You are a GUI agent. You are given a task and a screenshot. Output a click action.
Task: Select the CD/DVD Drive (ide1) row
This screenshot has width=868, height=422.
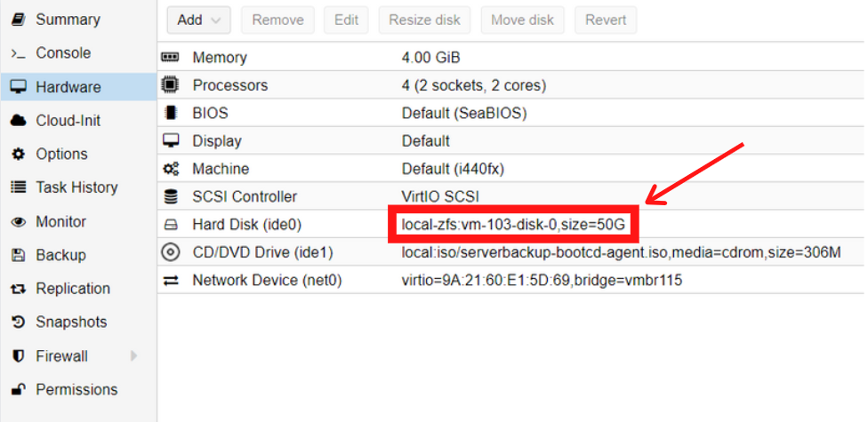click(511, 253)
